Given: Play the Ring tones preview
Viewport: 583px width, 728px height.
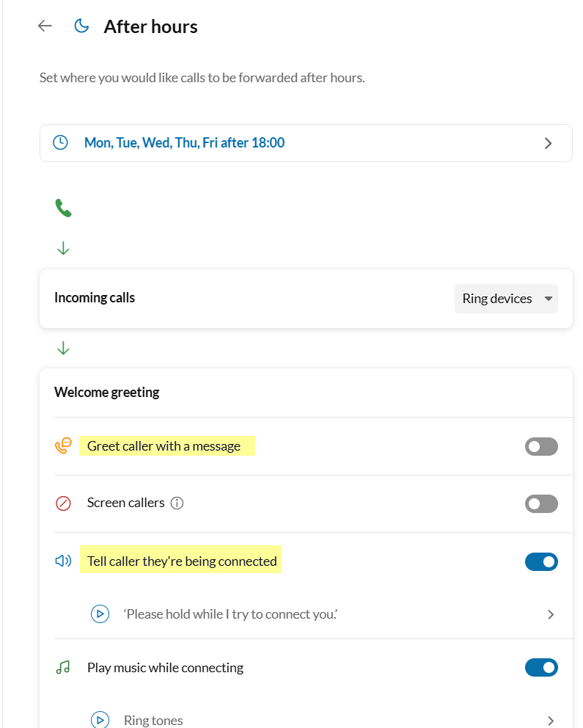Looking at the screenshot, I should tap(100, 720).
